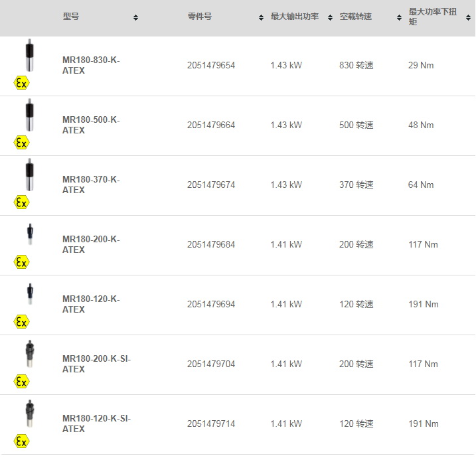476x458 pixels.
Task: Select the 零件号 column header
Action: (x=199, y=17)
